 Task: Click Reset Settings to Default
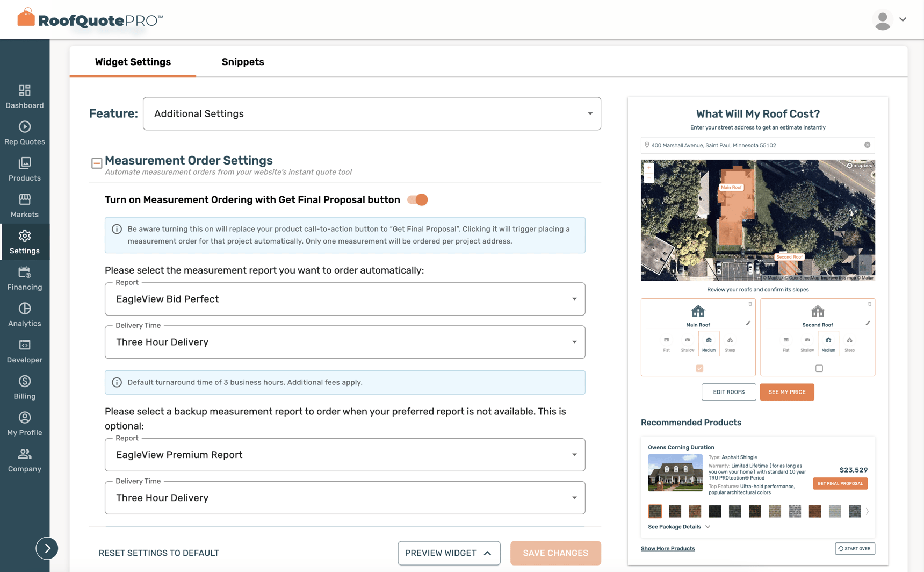pos(159,553)
